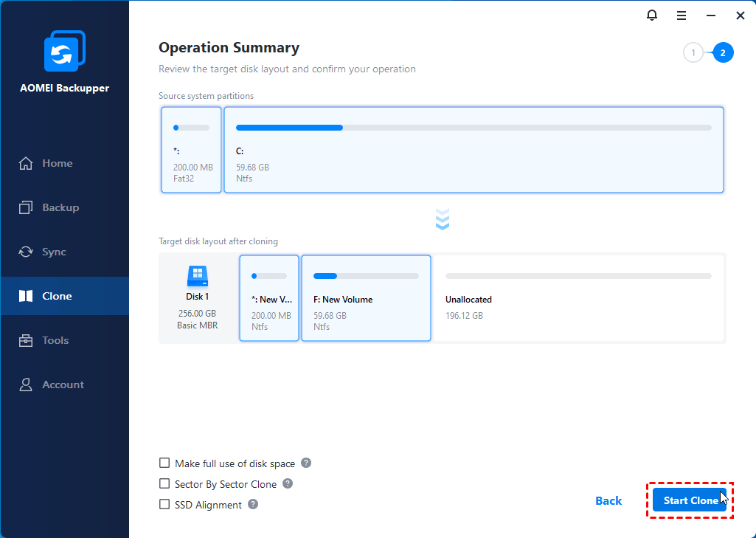Open help for Make full use of disk space
756x538 pixels.
[x=306, y=463]
